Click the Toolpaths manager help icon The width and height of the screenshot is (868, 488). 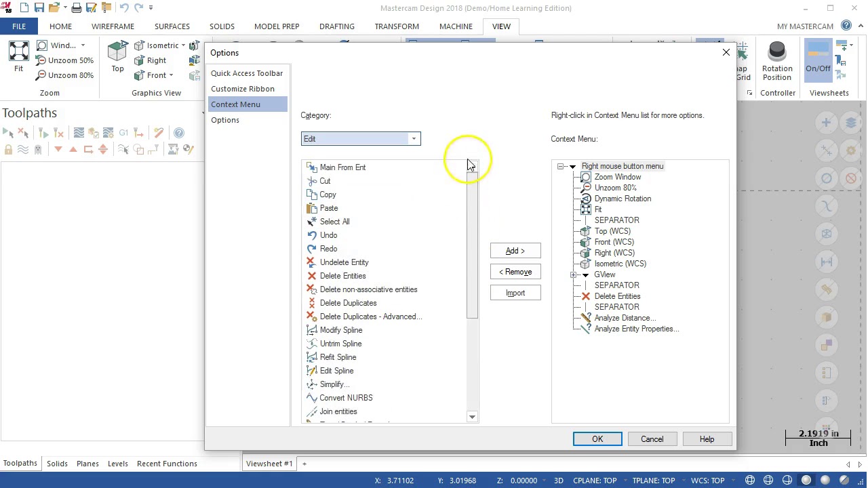(x=179, y=133)
